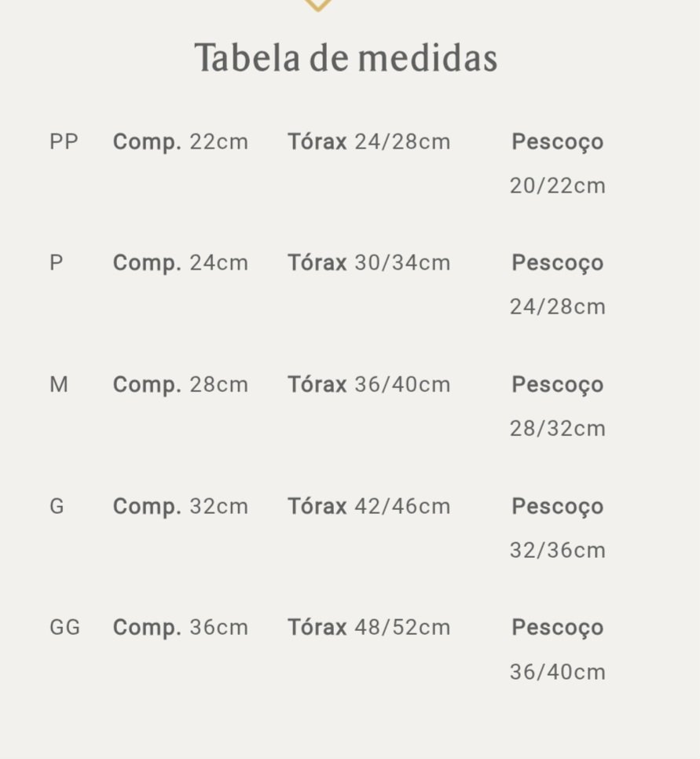
Task: Pick the G size label
Action: 57,507
